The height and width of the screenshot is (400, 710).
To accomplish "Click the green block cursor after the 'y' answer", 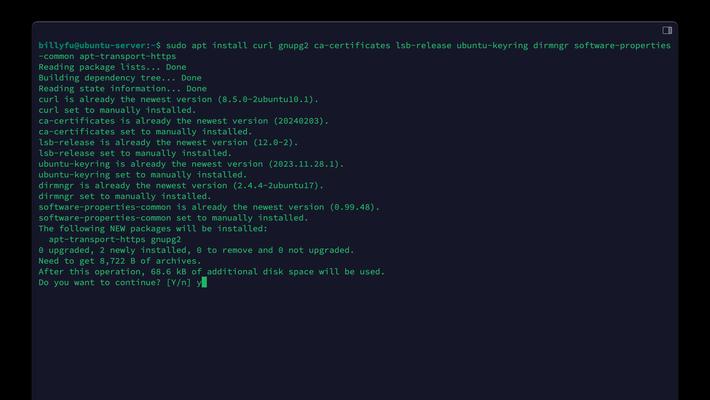I will click(x=204, y=282).
